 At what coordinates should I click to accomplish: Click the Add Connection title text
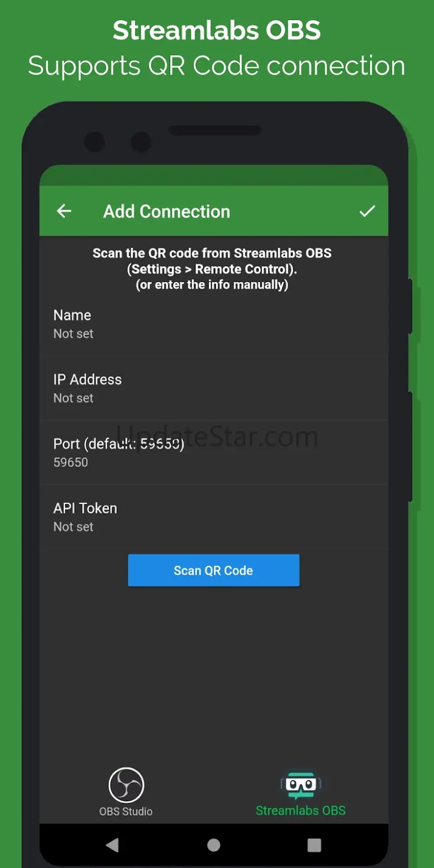pyautogui.click(x=167, y=211)
